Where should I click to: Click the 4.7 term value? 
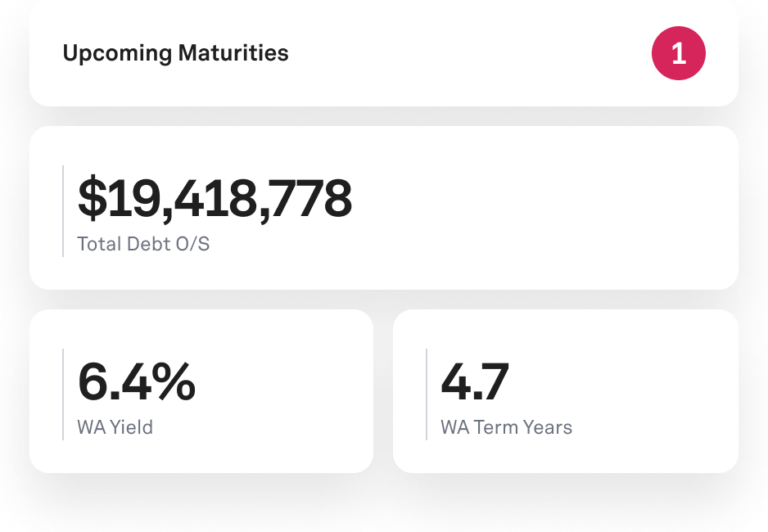click(x=475, y=381)
